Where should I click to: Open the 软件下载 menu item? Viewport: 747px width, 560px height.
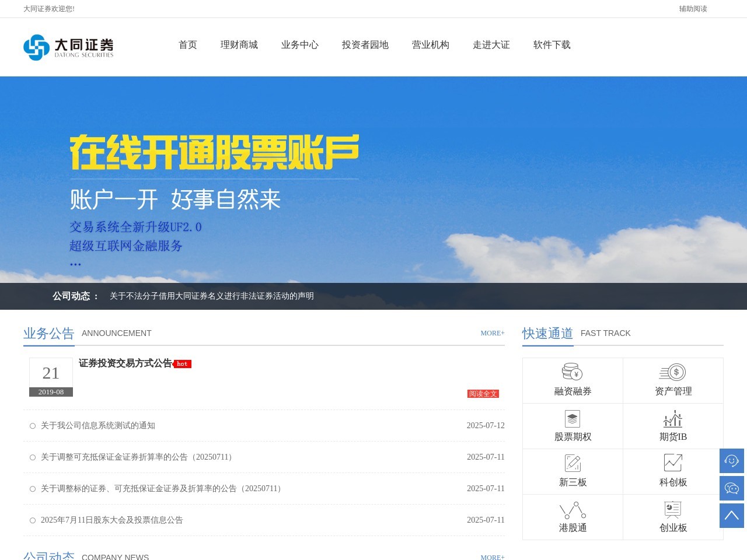pyautogui.click(x=552, y=45)
